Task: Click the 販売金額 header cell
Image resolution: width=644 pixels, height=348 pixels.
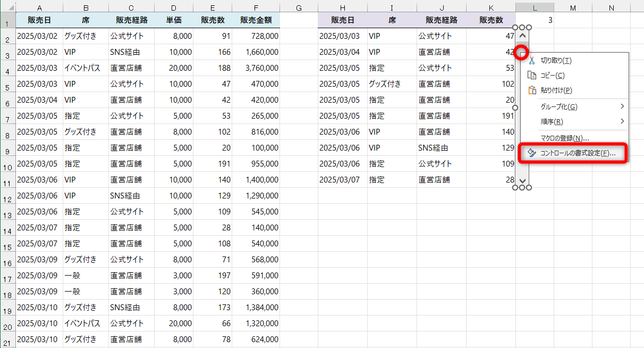Action: tap(256, 20)
